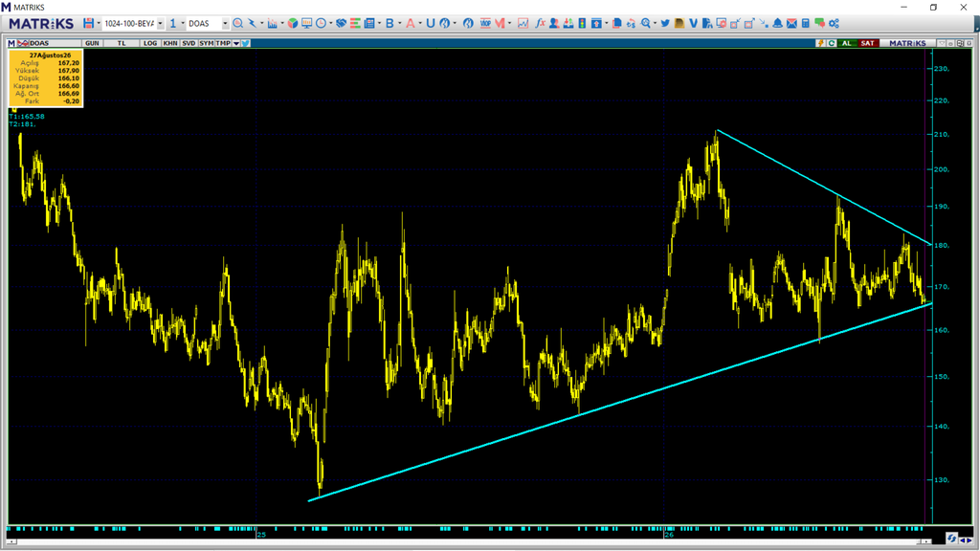Viewport: 980px width, 551px height.
Task: Toggle the TMP chart option
Action: [x=223, y=43]
